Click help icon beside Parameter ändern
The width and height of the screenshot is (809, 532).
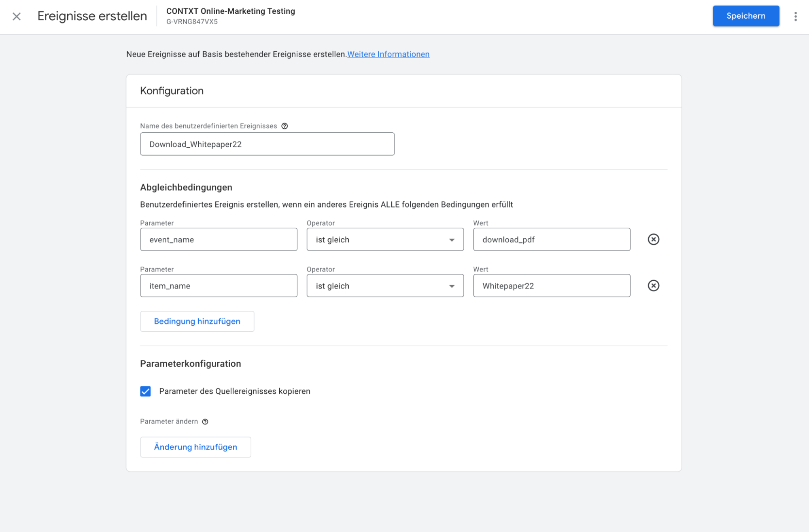[x=205, y=422]
